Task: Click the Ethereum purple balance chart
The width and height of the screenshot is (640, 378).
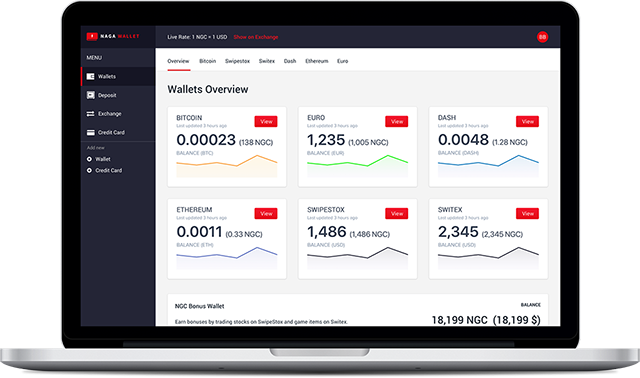Action: [227, 258]
